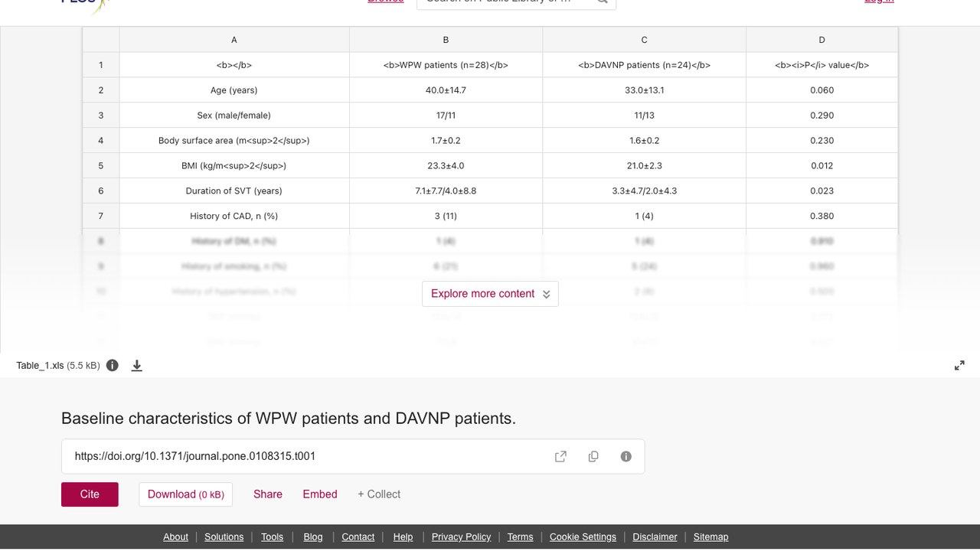
Task: Click the WPW patients (n=28) header cell
Action: 446,65
